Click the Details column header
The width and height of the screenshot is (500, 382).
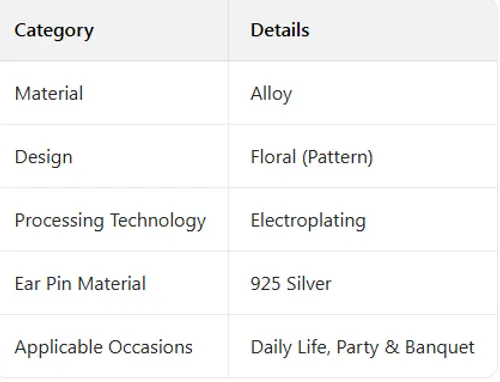tap(280, 30)
